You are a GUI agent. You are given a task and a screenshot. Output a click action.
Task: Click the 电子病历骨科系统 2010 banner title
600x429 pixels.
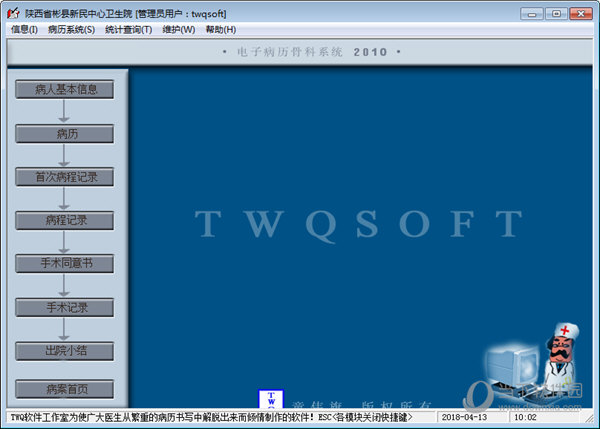(x=312, y=52)
